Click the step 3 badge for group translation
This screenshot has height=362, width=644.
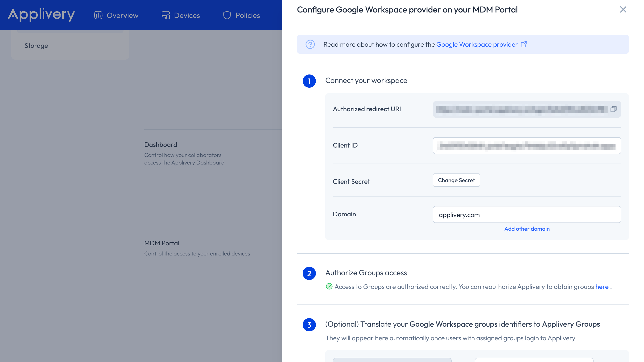[x=310, y=325]
